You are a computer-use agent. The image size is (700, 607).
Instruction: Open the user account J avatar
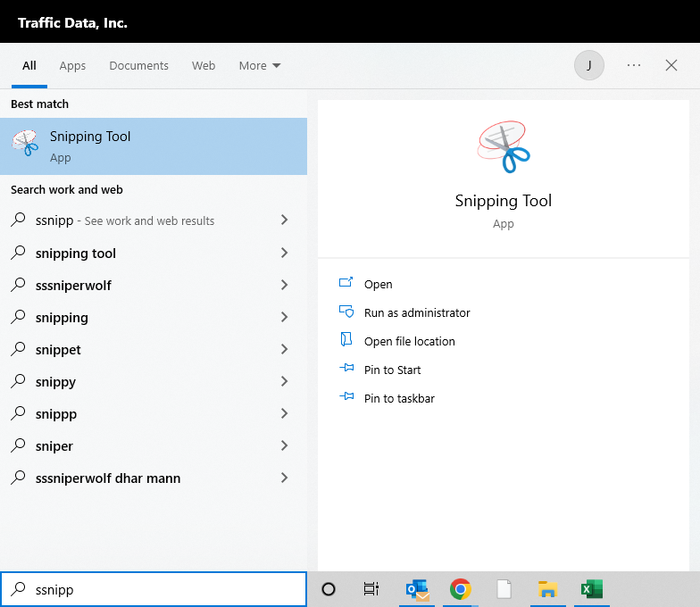tap(589, 65)
